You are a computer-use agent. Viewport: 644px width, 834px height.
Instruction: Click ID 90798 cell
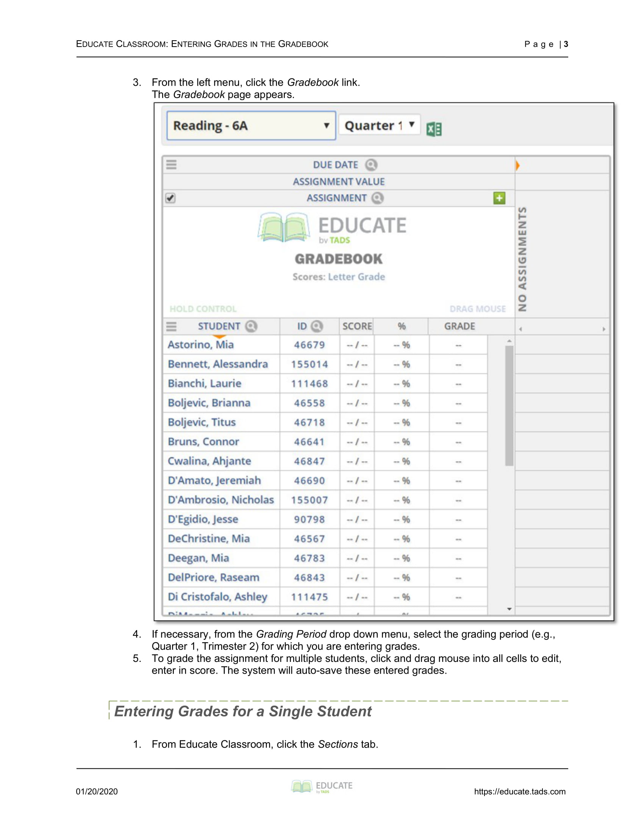[309, 519]
